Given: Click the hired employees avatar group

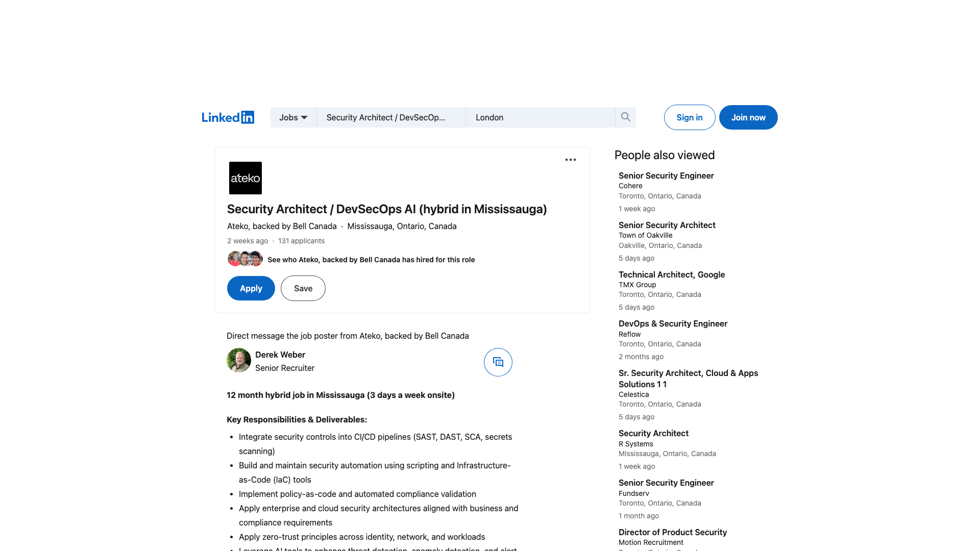Looking at the screenshot, I should pyautogui.click(x=245, y=259).
